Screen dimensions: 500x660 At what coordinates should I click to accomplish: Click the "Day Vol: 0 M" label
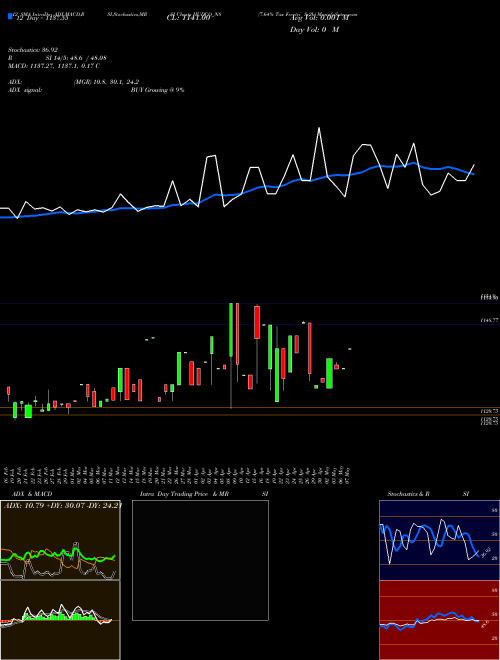[314, 29]
